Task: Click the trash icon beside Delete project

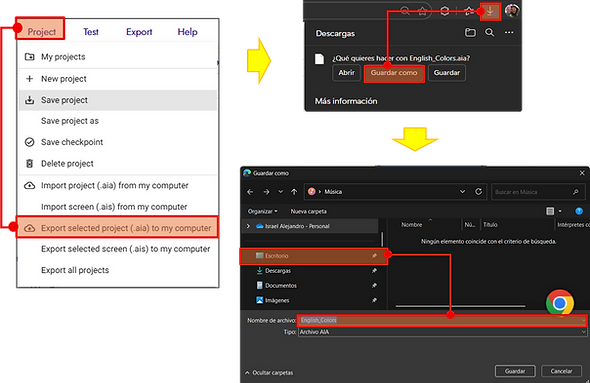Action: coord(29,164)
